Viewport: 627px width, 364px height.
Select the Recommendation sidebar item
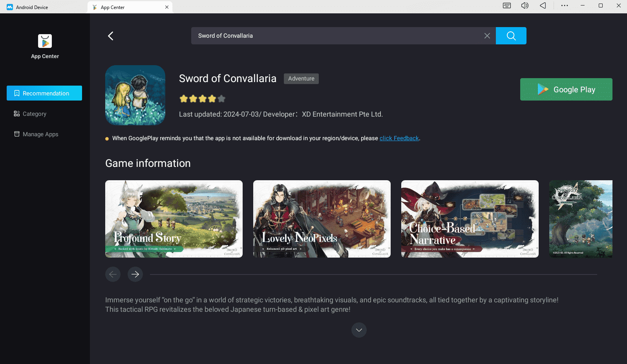(44, 93)
